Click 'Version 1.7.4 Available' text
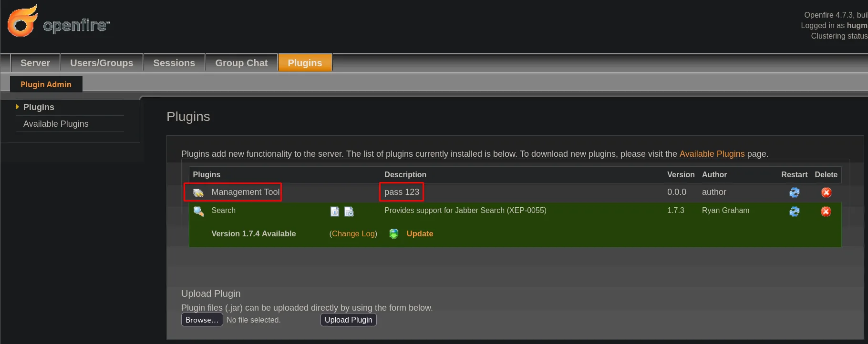This screenshot has height=344, width=868. click(x=254, y=234)
